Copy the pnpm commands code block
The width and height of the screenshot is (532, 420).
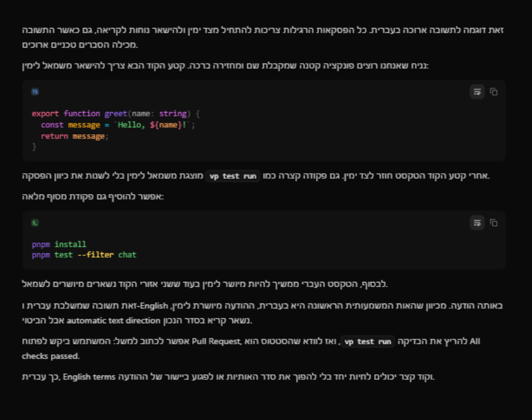494,223
